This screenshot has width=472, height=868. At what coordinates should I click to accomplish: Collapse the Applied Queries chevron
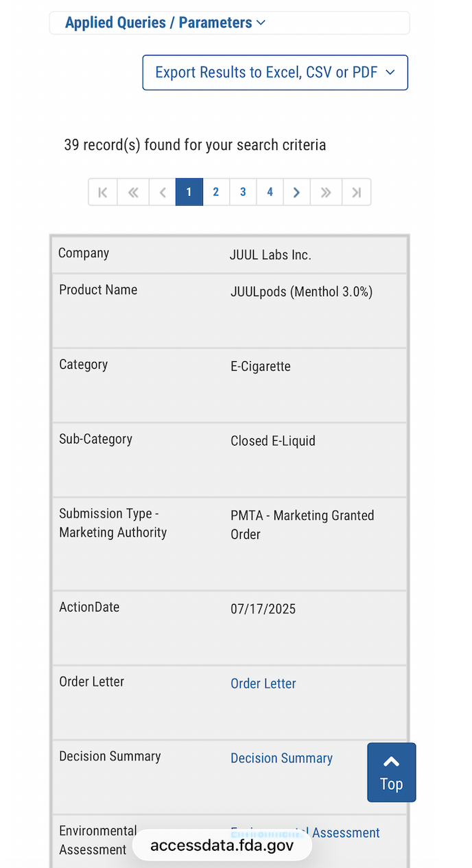click(261, 23)
